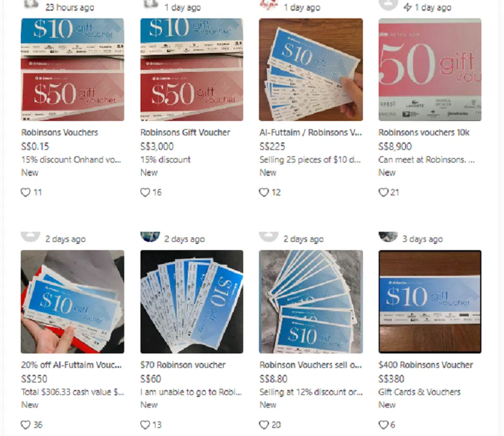Open seller avatar of 3 days ago listing

(x=388, y=237)
